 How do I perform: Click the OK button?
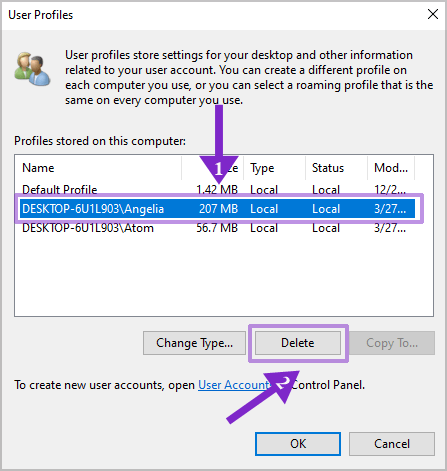click(298, 444)
